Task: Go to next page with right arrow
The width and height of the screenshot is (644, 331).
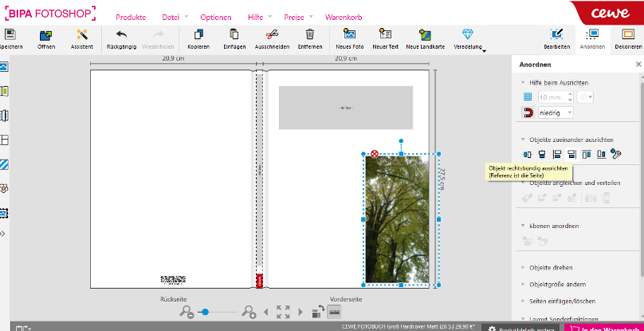Action: click(x=300, y=312)
